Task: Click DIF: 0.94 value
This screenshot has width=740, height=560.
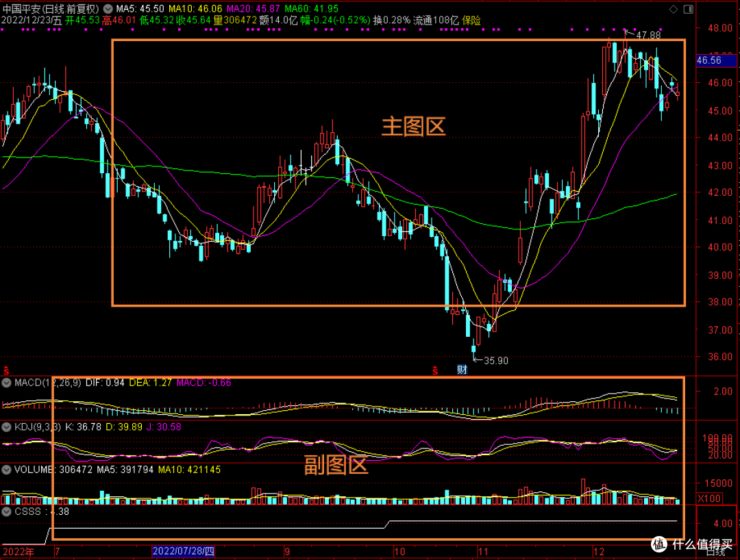Action: click(x=105, y=383)
